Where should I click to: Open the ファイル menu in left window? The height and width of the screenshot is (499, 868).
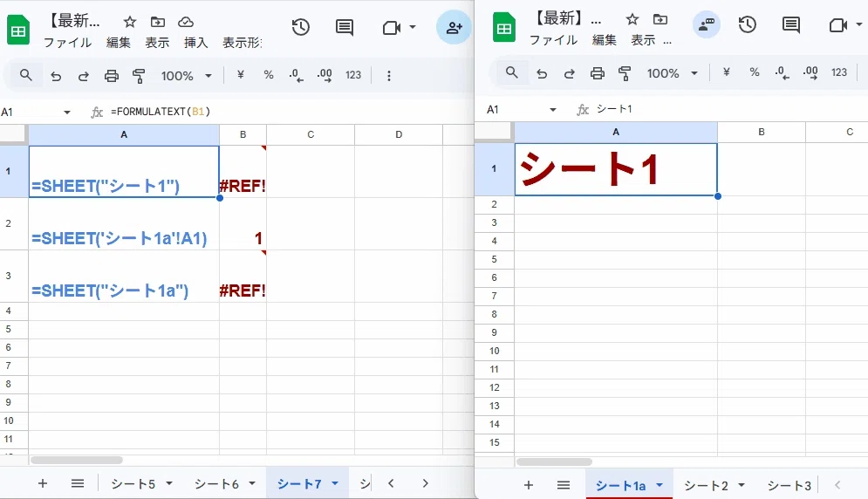point(67,43)
